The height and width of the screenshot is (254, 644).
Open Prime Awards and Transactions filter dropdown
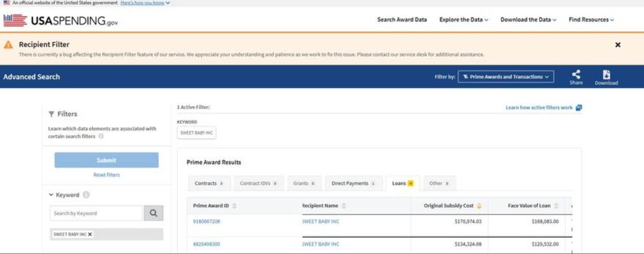point(506,77)
